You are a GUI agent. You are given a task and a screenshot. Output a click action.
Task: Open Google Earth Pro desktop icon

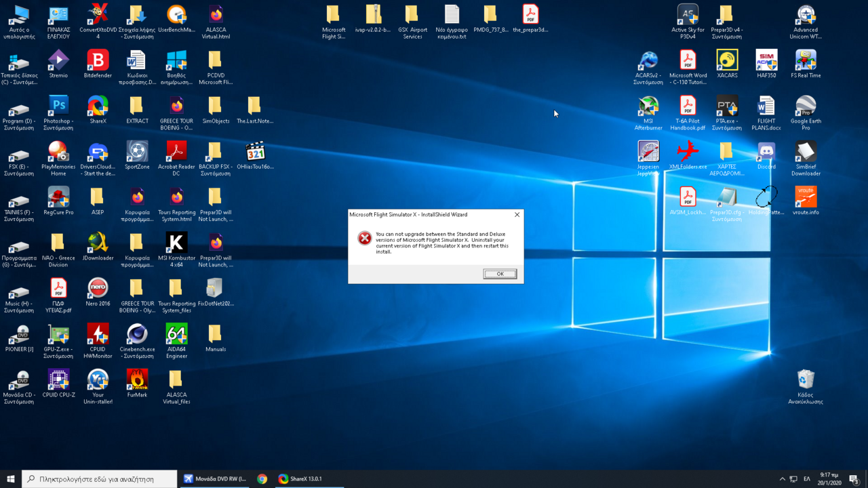click(x=806, y=113)
